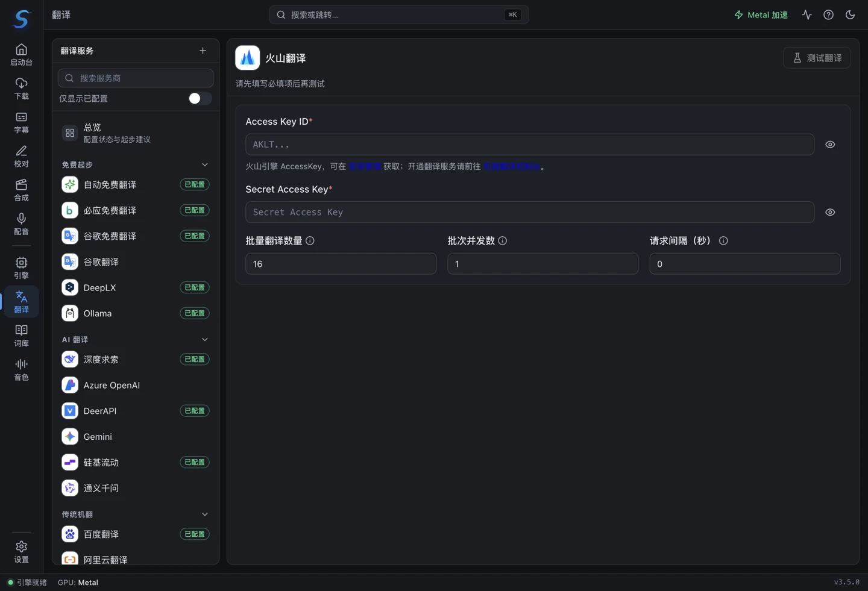Open the activity monitor pulse icon
The width and height of the screenshot is (868, 591).
[x=807, y=14]
